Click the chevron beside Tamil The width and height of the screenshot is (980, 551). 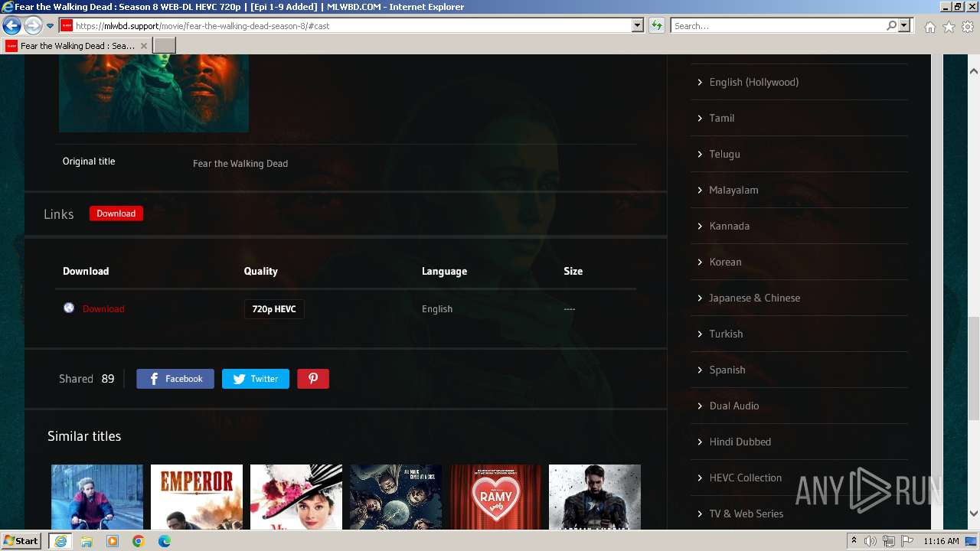pyautogui.click(x=700, y=118)
